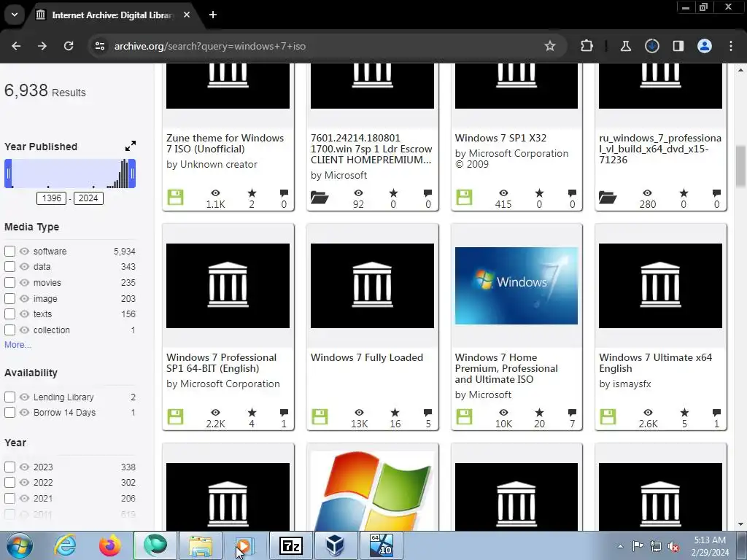Open the profile avatar menu

[704, 46]
